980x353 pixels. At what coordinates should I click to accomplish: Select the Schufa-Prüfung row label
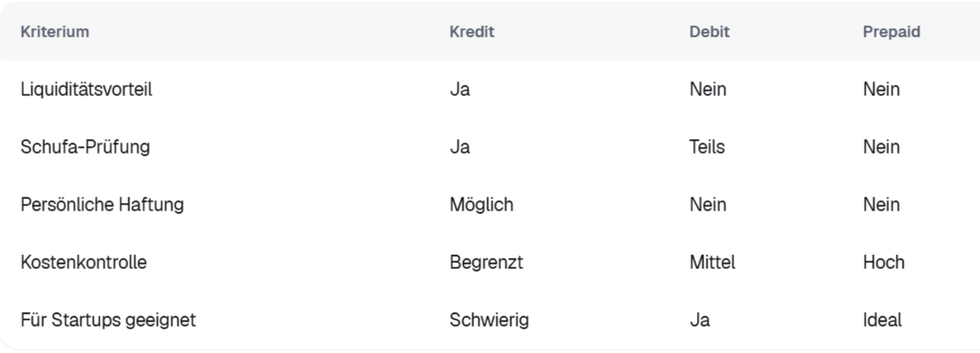pos(85,147)
